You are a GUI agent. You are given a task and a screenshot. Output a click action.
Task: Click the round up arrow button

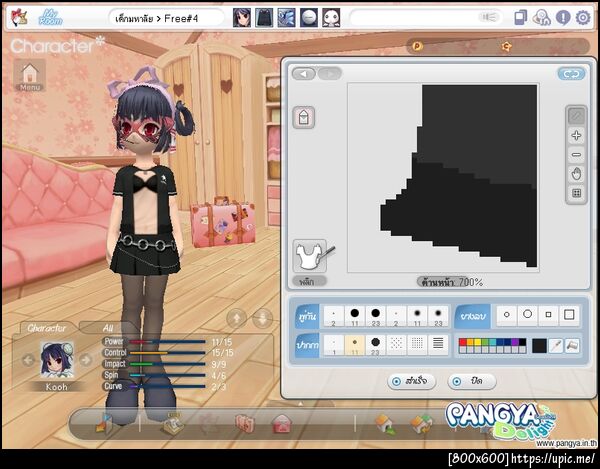coord(237,318)
